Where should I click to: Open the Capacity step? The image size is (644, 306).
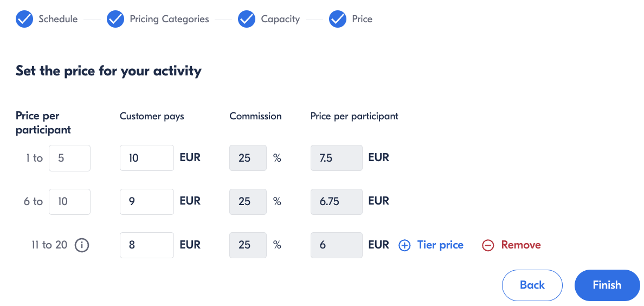280,19
